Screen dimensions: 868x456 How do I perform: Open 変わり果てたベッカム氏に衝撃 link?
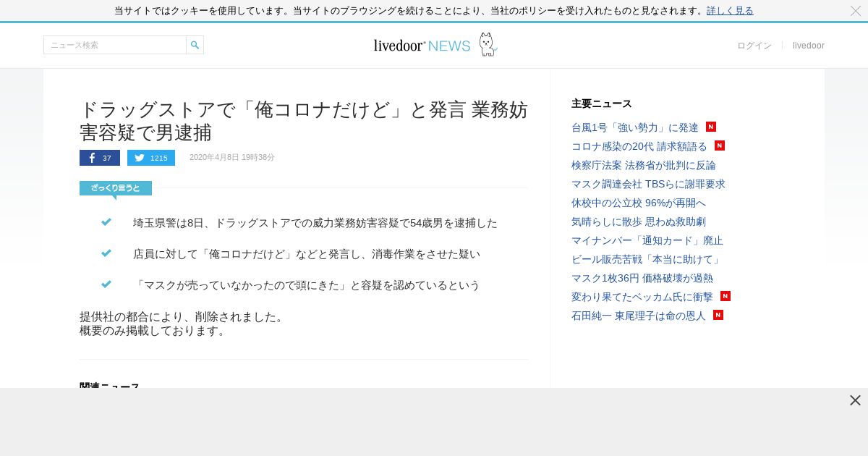pyautogui.click(x=642, y=297)
